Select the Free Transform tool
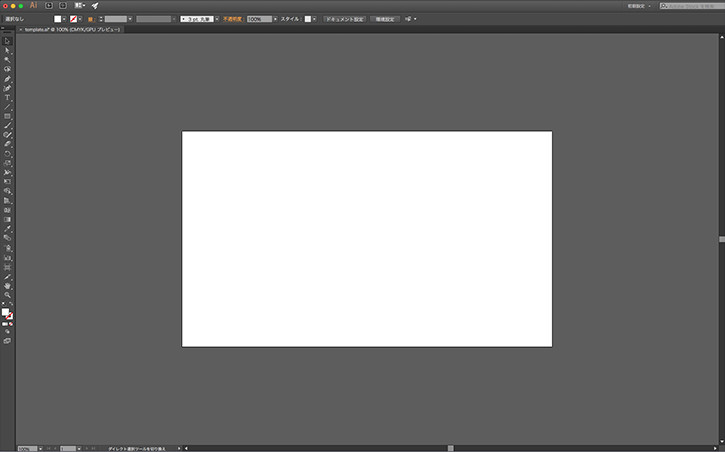 click(7, 182)
